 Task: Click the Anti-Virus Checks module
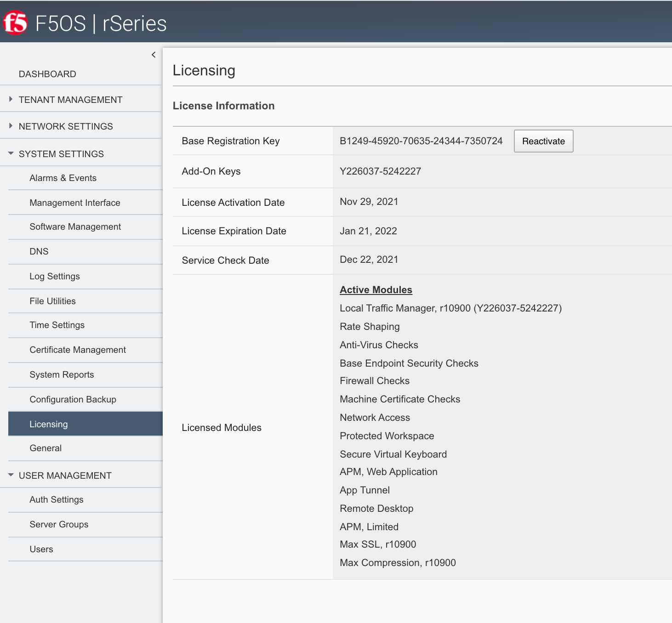pos(379,345)
